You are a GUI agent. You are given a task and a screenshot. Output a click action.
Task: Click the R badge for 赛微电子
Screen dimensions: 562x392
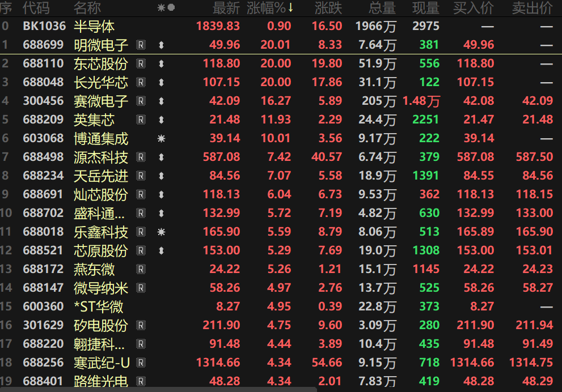[x=141, y=101]
